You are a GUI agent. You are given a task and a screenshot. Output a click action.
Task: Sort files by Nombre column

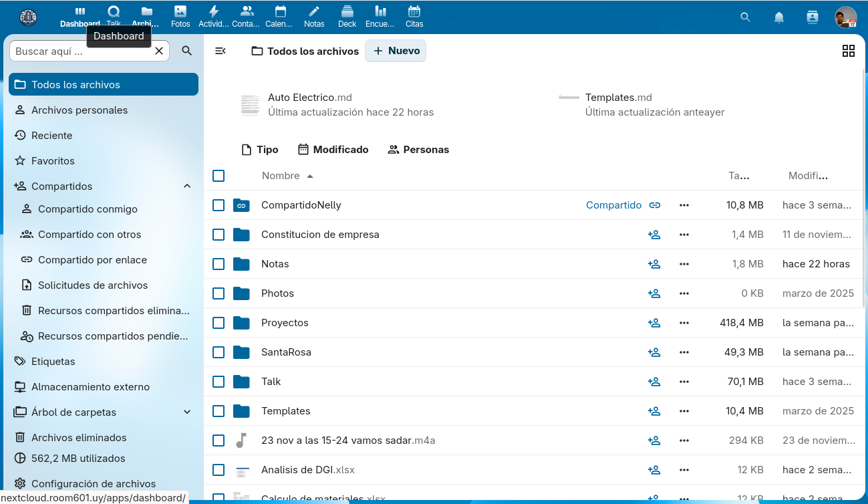[x=287, y=176]
